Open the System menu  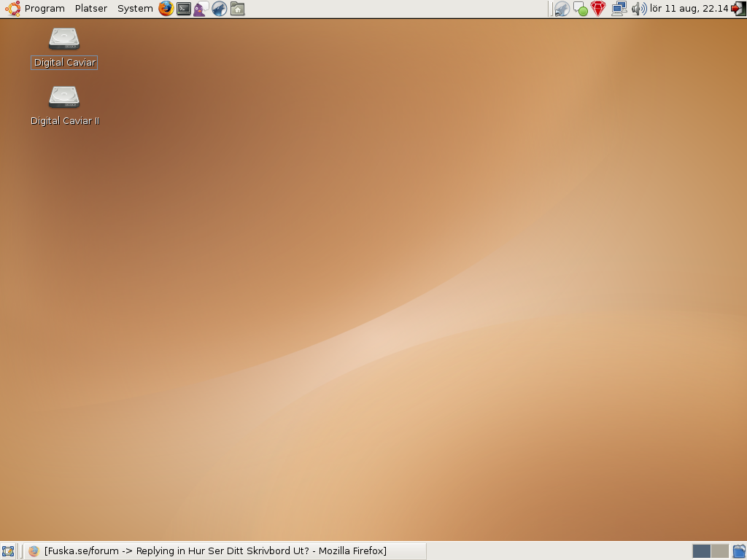pos(135,9)
